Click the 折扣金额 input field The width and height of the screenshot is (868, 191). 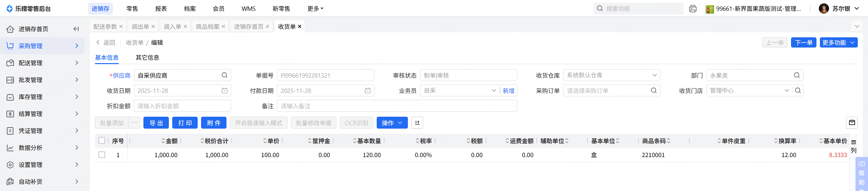tap(182, 106)
